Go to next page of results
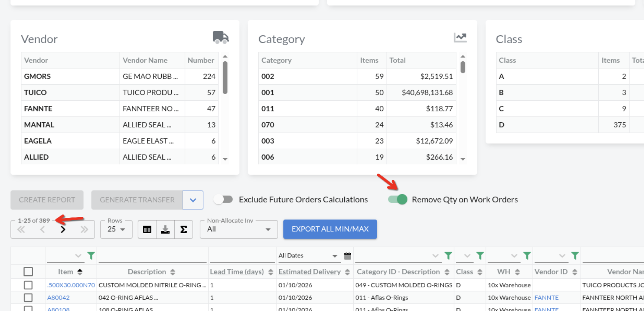This screenshot has width=644, height=311. pos(63,230)
